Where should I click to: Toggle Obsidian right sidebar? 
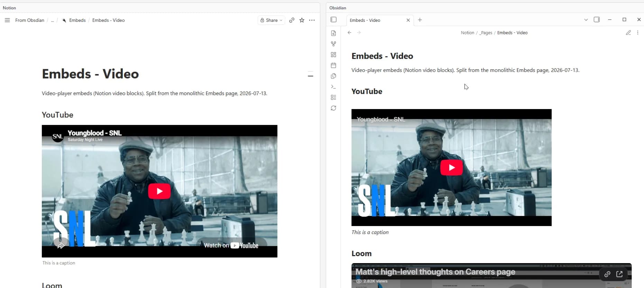[597, 19]
